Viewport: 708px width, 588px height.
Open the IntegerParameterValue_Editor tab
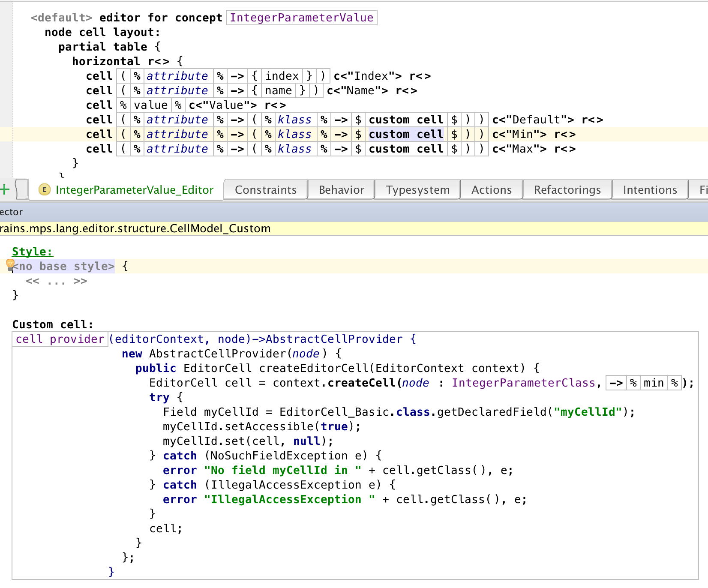[134, 190]
